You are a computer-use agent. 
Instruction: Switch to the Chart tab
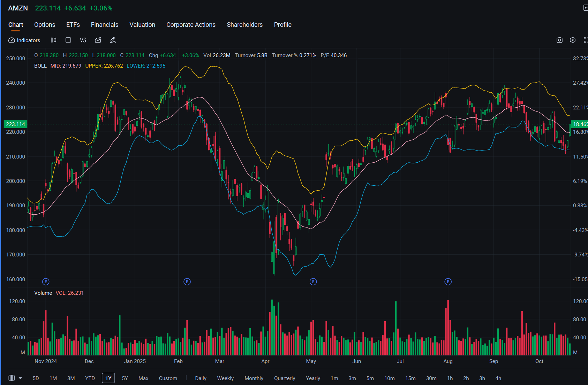coord(16,25)
